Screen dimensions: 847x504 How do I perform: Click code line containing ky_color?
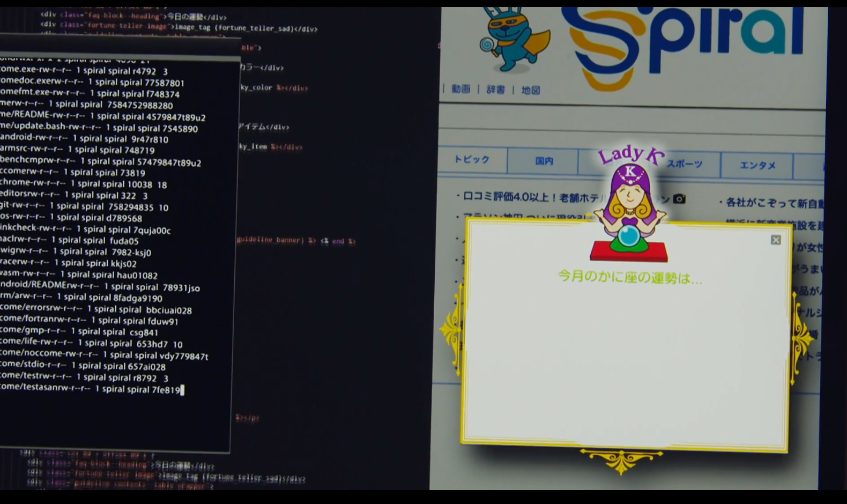click(x=274, y=87)
